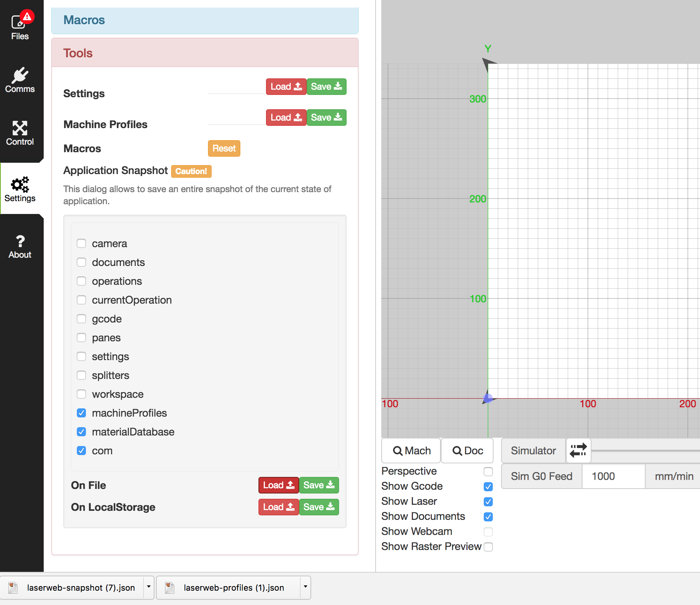Load application snapshot On File

click(278, 485)
